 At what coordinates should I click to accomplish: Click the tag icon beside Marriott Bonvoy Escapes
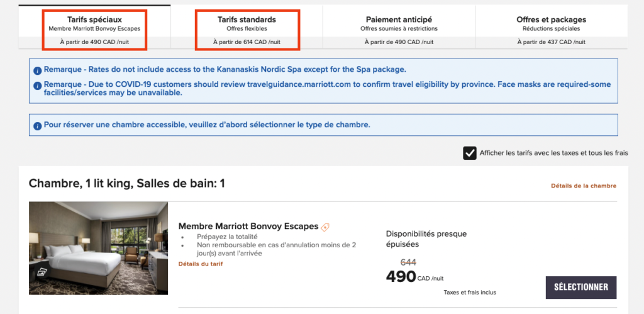tap(325, 227)
